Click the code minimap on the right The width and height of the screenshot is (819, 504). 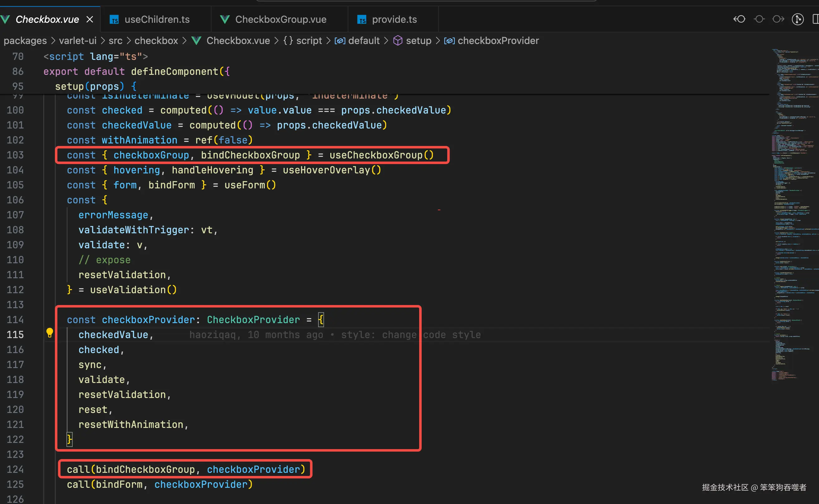795,213
